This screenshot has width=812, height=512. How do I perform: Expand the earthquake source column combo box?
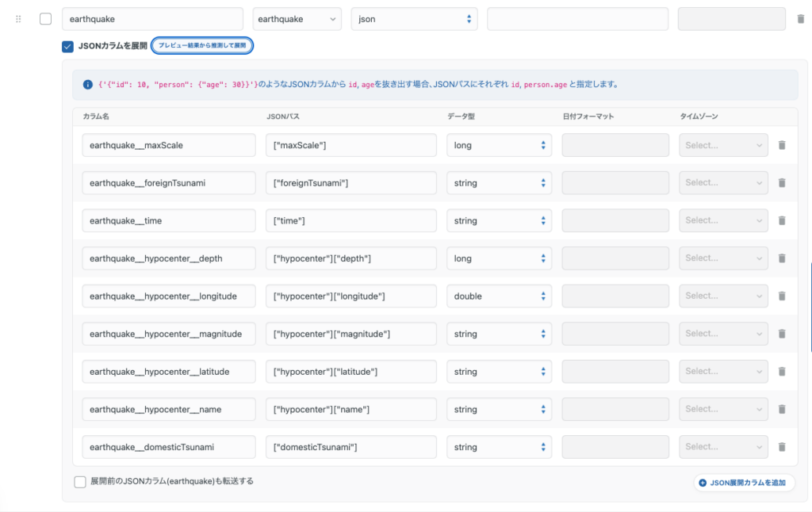[297, 19]
